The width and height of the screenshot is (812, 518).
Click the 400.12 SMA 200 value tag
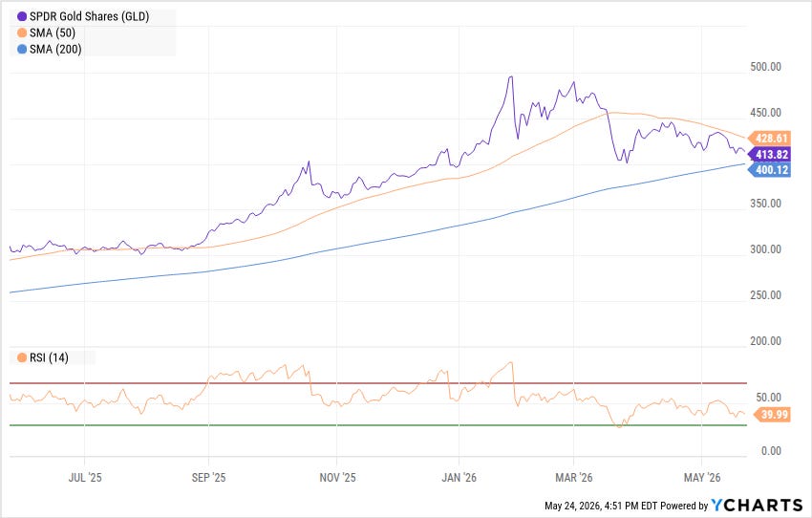pyautogui.click(x=769, y=170)
